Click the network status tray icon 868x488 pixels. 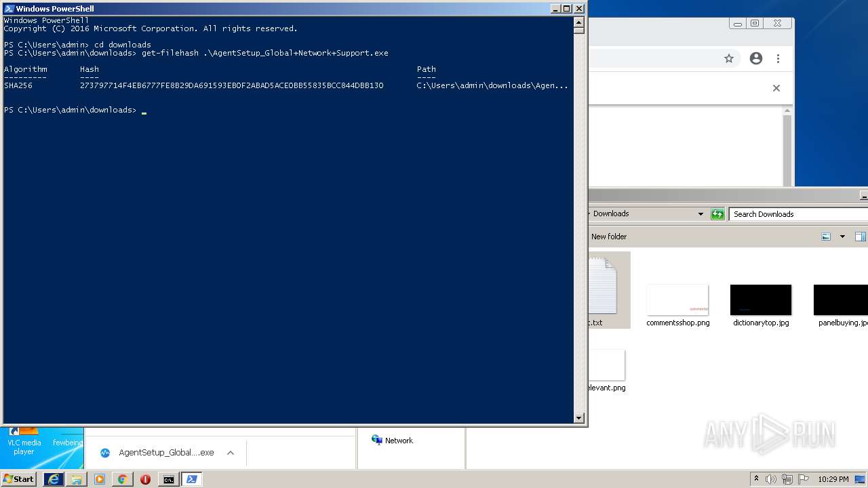click(x=787, y=479)
